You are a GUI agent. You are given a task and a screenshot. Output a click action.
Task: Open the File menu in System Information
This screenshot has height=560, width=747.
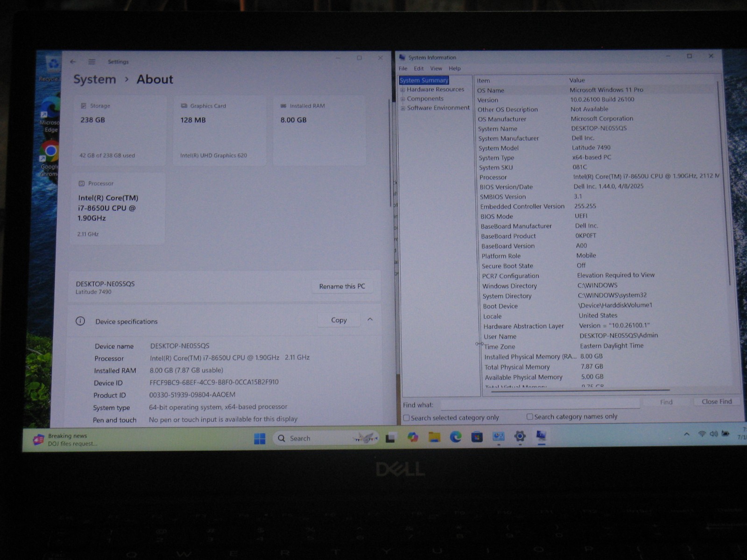tap(403, 69)
